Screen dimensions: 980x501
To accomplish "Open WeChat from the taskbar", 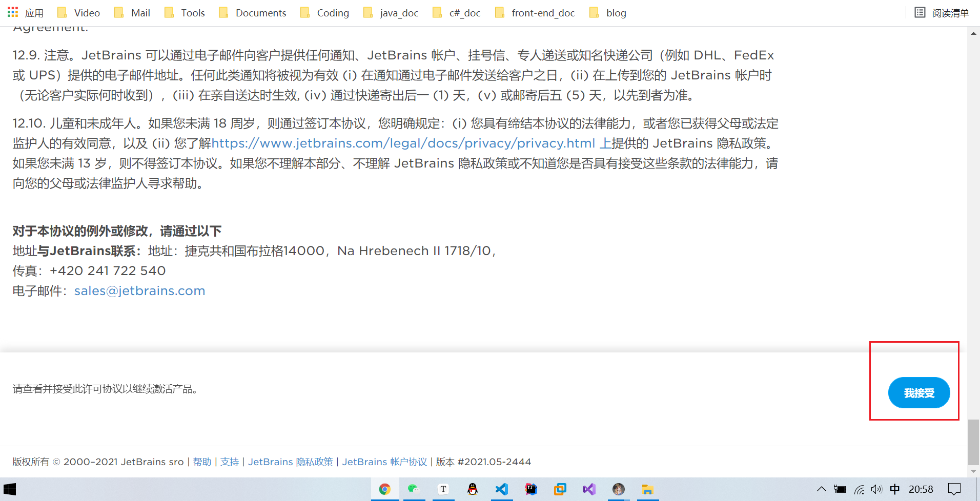I will pyautogui.click(x=414, y=489).
